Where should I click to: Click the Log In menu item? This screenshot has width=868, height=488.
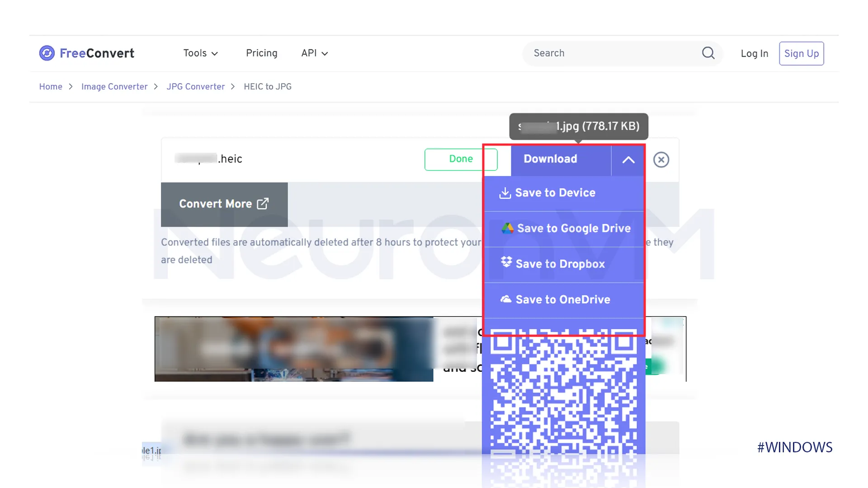(x=754, y=54)
